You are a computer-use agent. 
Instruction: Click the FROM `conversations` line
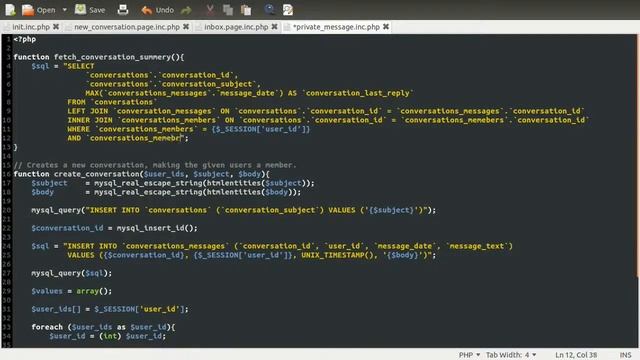pos(112,102)
